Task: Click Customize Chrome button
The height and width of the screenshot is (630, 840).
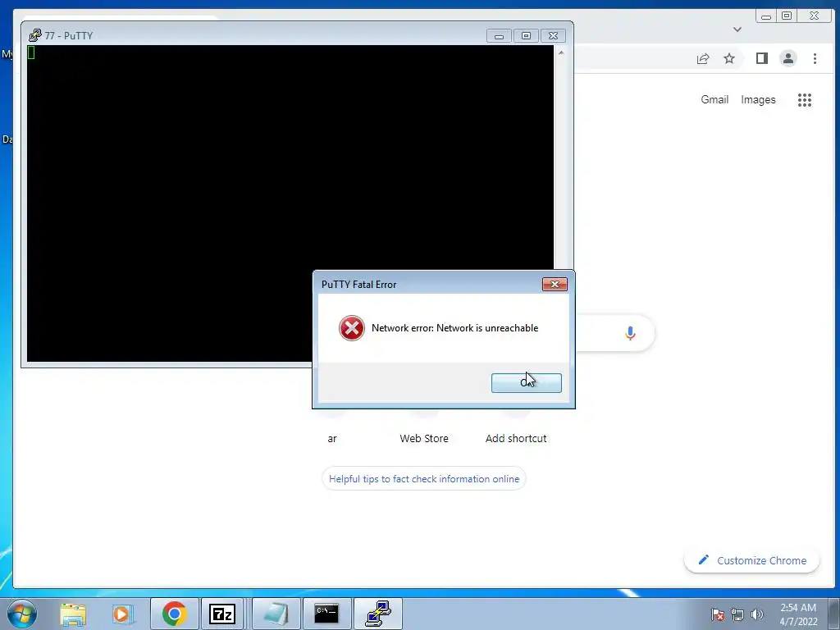Action: [752, 560]
